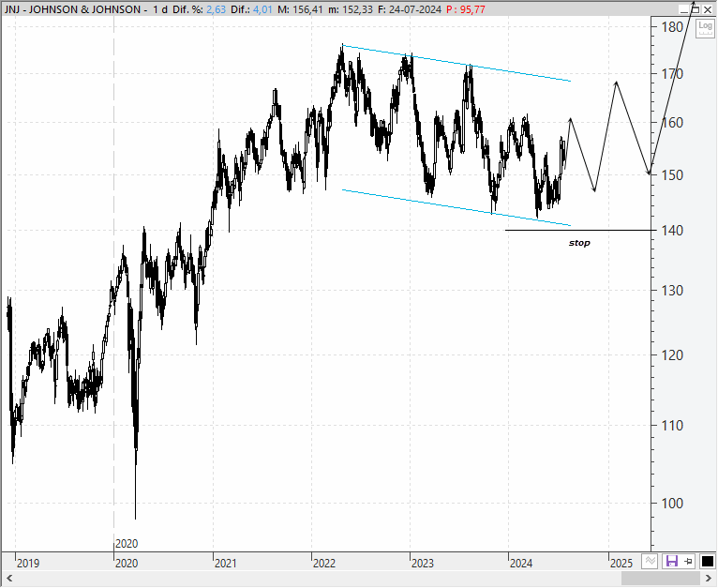
Task: Click the 120 price axis label
Action: pos(672,355)
